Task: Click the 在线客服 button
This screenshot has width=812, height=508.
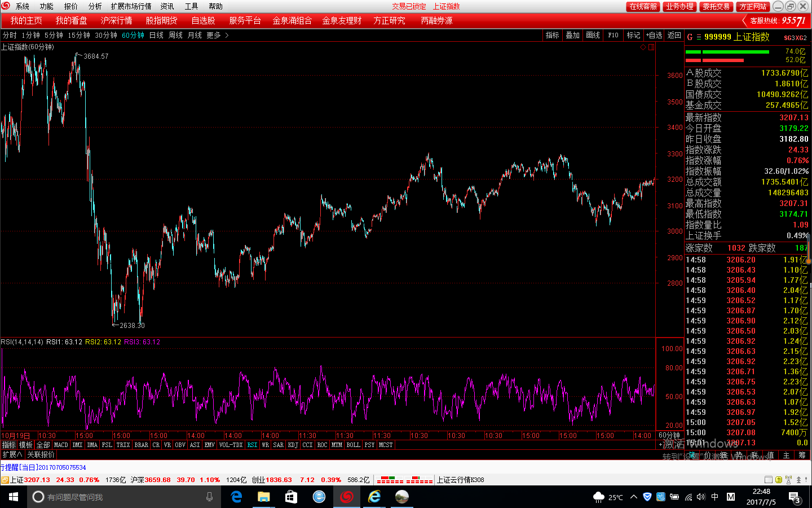Action: (643, 6)
